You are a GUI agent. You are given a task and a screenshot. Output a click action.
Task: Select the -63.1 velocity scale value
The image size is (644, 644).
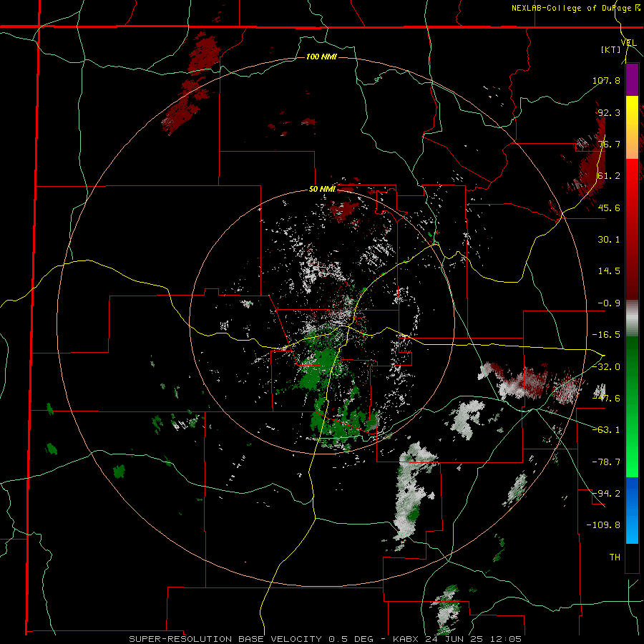606,430
